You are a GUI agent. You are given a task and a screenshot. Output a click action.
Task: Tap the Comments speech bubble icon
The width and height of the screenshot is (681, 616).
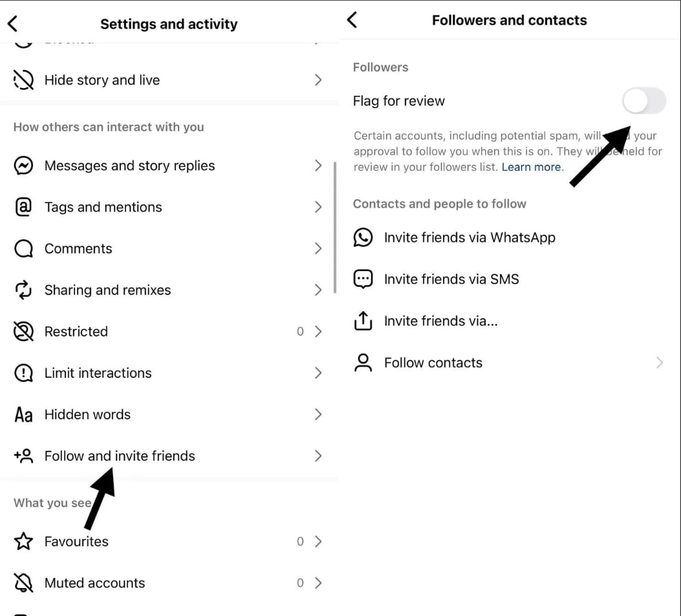tap(23, 248)
